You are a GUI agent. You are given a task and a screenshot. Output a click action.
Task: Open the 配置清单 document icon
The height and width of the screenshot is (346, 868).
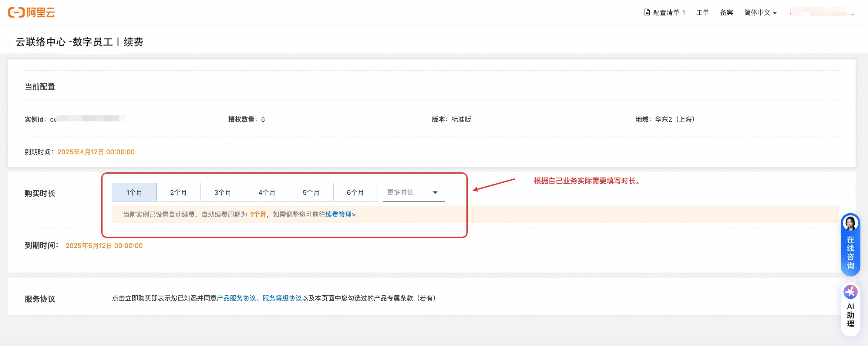pos(647,12)
